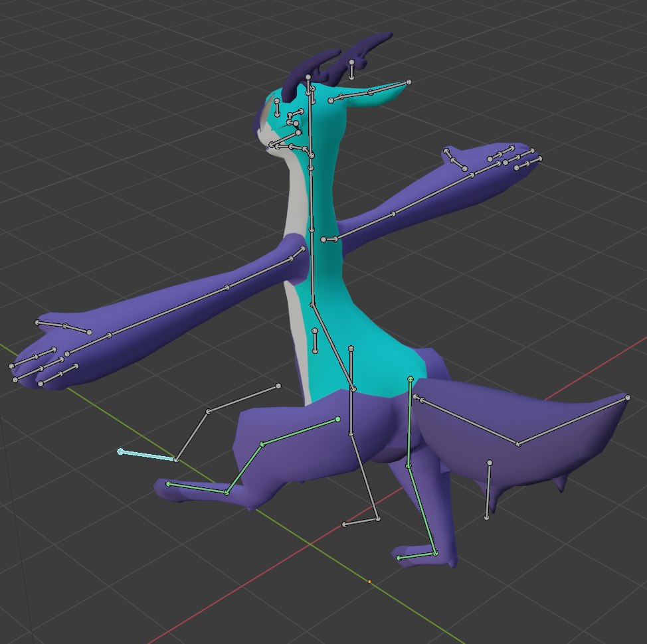Select the upper arm bone of the far arm
Image resolution: width=647 pixels, height=644 pixels.
tap(365, 226)
